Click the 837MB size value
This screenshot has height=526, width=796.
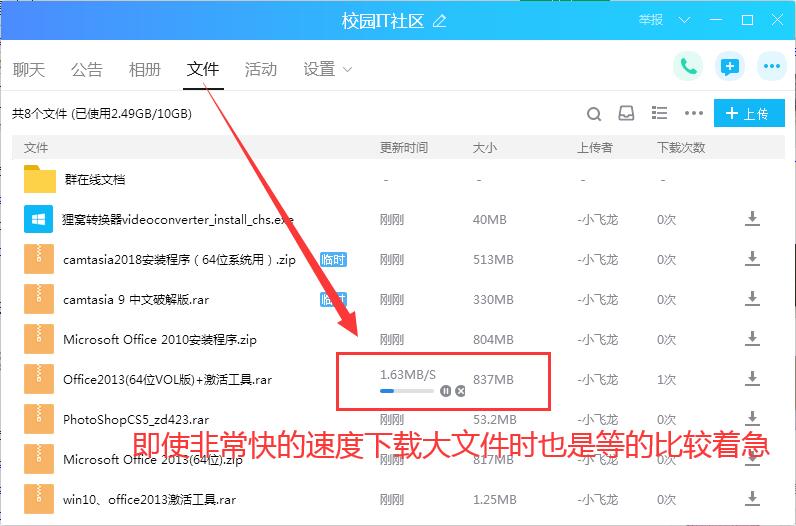tap(493, 380)
